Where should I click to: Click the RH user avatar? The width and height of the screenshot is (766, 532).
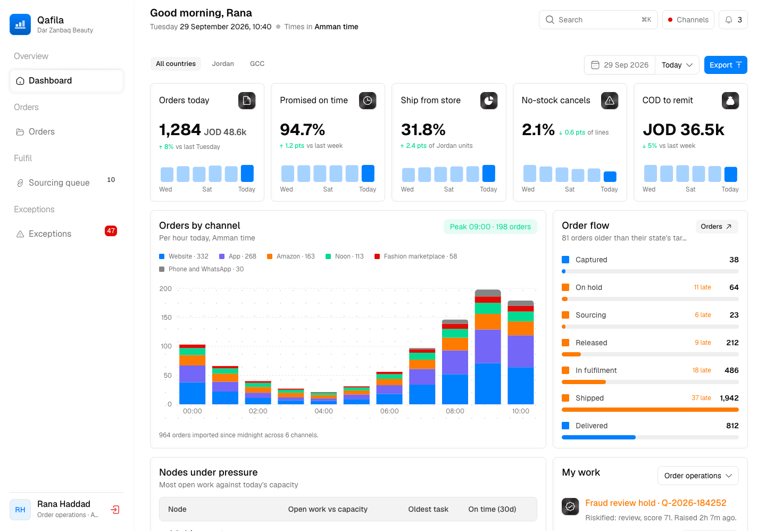pos(20,510)
